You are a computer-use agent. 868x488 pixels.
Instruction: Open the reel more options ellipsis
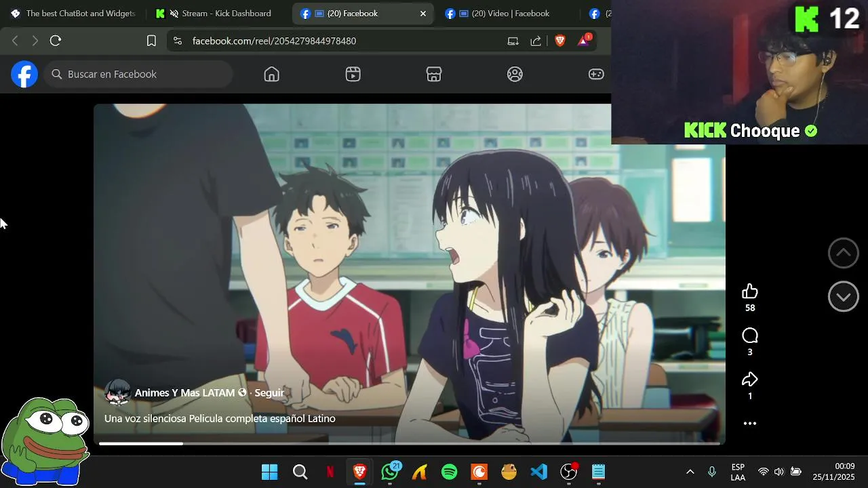point(750,424)
